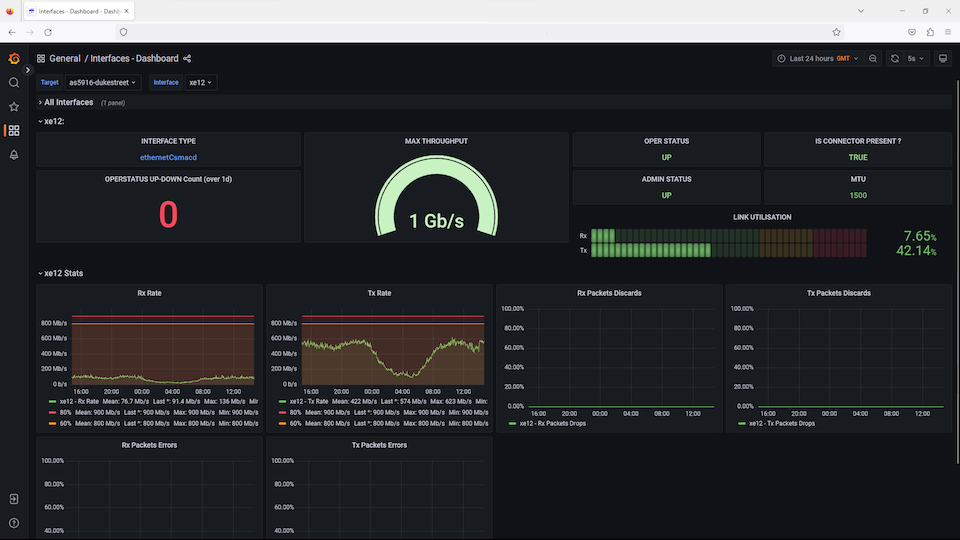Open the Rx Rate panel title menu
Image resolution: width=960 pixels, height=540 pixels.
[149, 293]
